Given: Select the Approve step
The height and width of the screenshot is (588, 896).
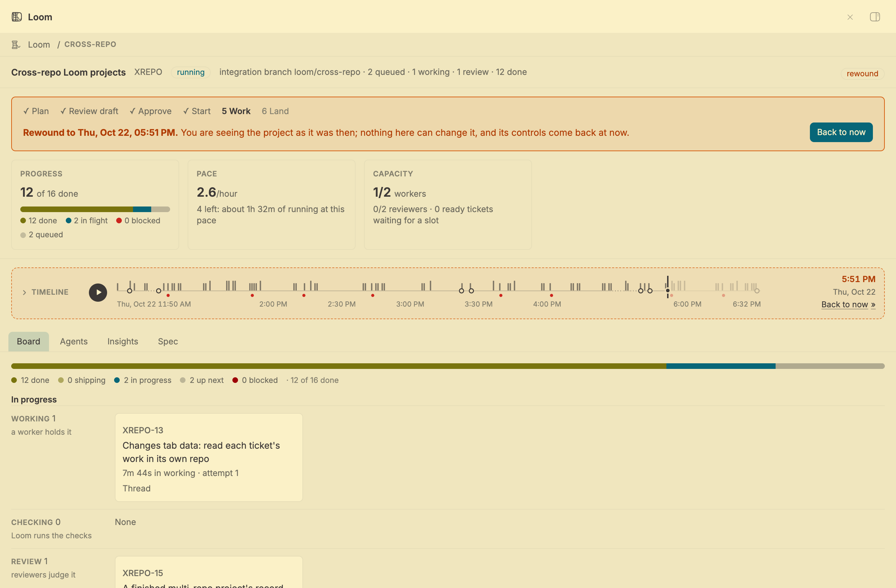Looking at the screenshot, I should [x=150, y=111].
